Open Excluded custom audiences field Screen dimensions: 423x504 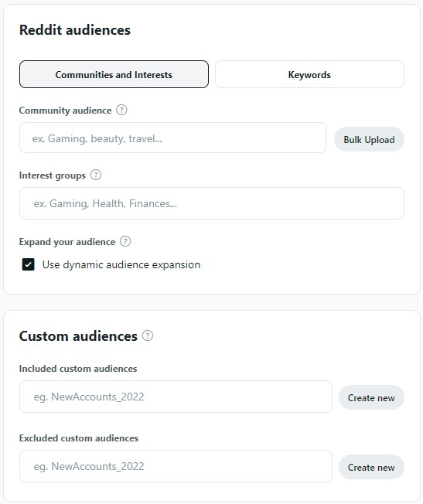tap(176, 466)
